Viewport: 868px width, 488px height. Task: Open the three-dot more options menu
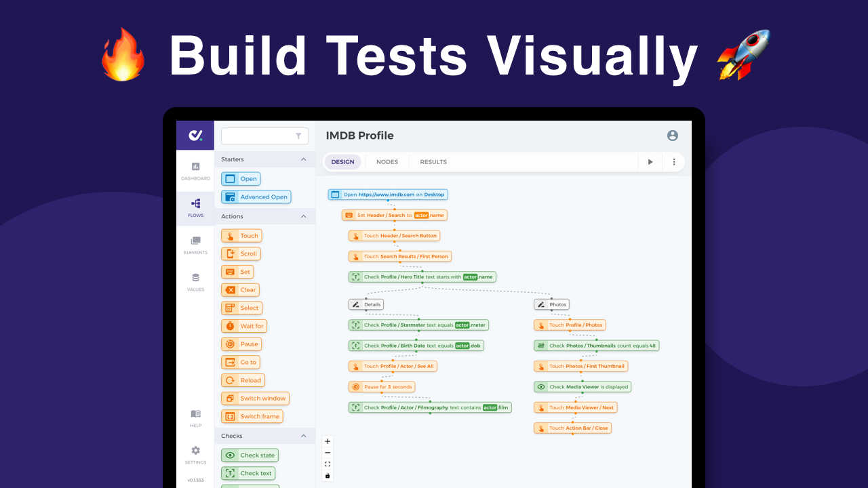pos(674,162)
